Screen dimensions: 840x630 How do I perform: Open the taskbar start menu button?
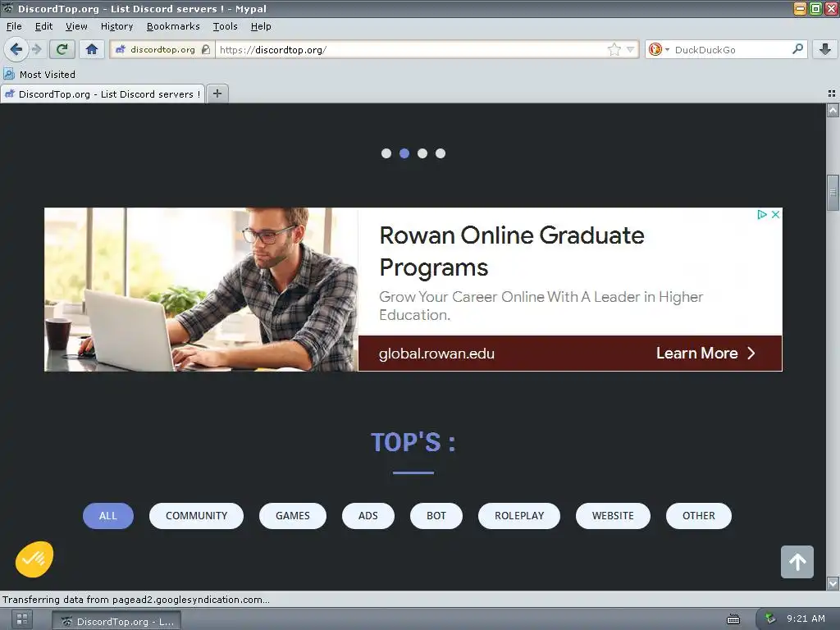22,620
